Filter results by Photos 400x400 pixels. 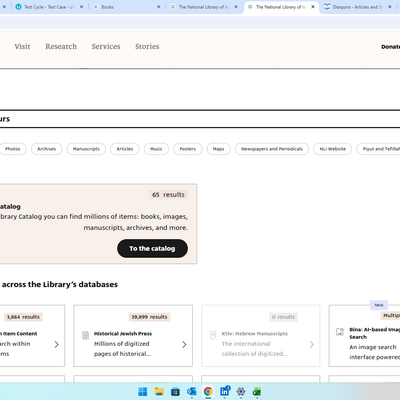coord(13,149)
